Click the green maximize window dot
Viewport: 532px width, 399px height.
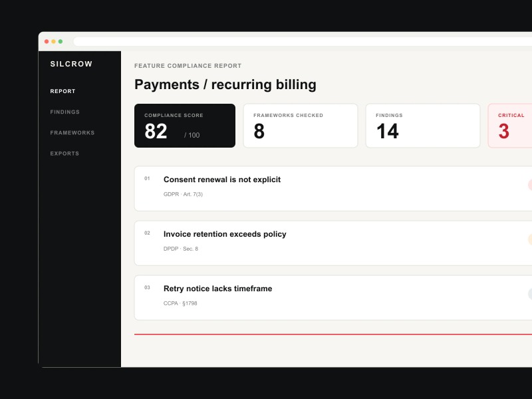coord(61,41)
